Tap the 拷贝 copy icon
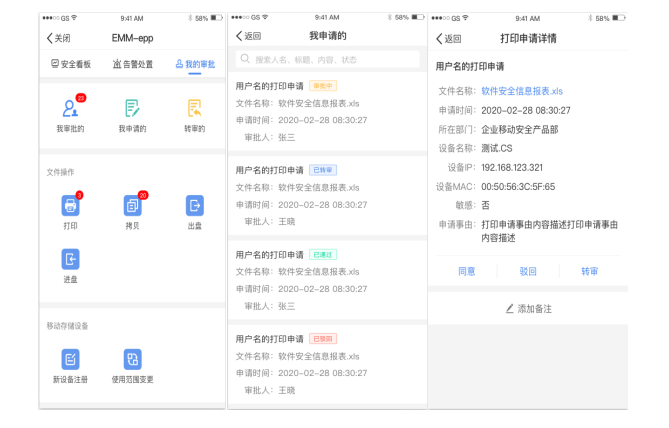Screen dimensions: 669x428 click(x=132, y=205)
